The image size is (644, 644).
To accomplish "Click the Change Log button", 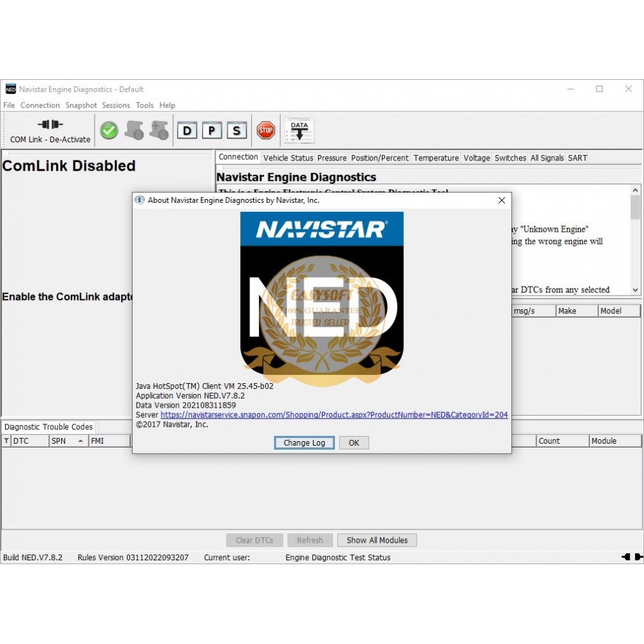I will click(305, 443).
